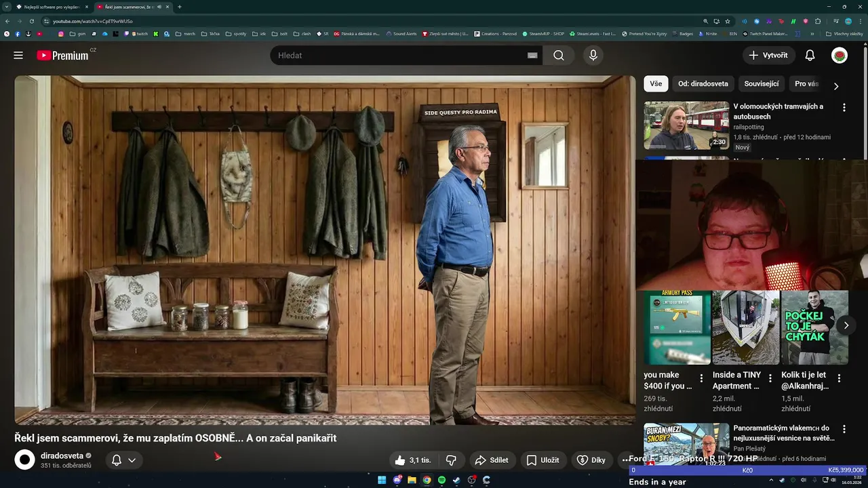
Task: Switch to the 'Nejlepší software' browser tab
Action: 52,7
